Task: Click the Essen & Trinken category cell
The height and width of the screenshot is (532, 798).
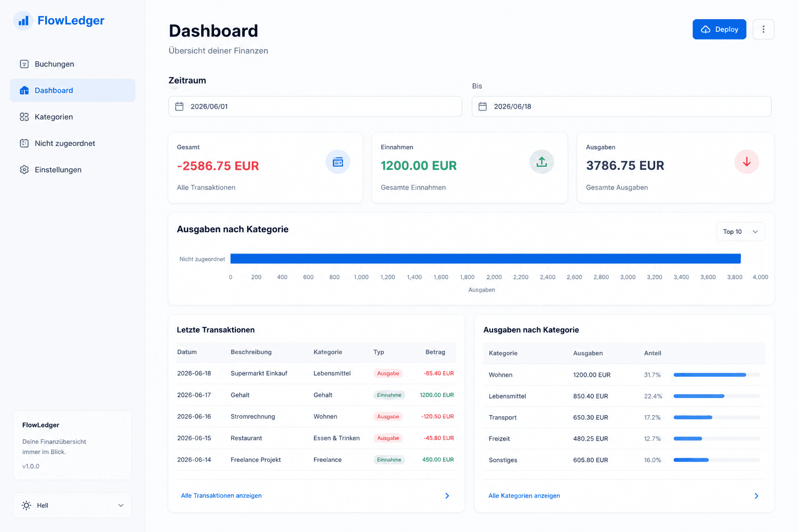Action: tap(337, 438)
